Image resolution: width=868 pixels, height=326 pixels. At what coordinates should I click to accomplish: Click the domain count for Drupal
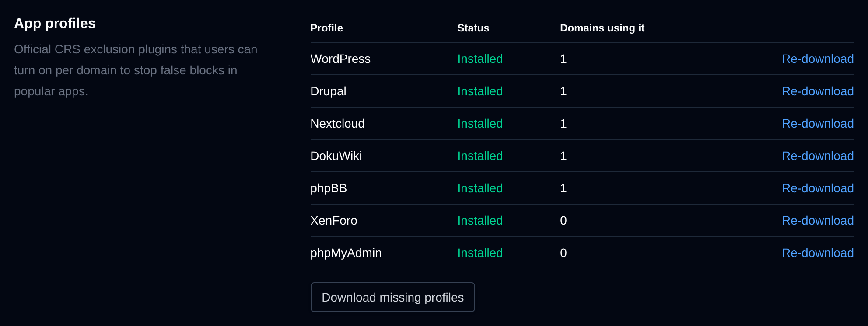pos(563,91)
